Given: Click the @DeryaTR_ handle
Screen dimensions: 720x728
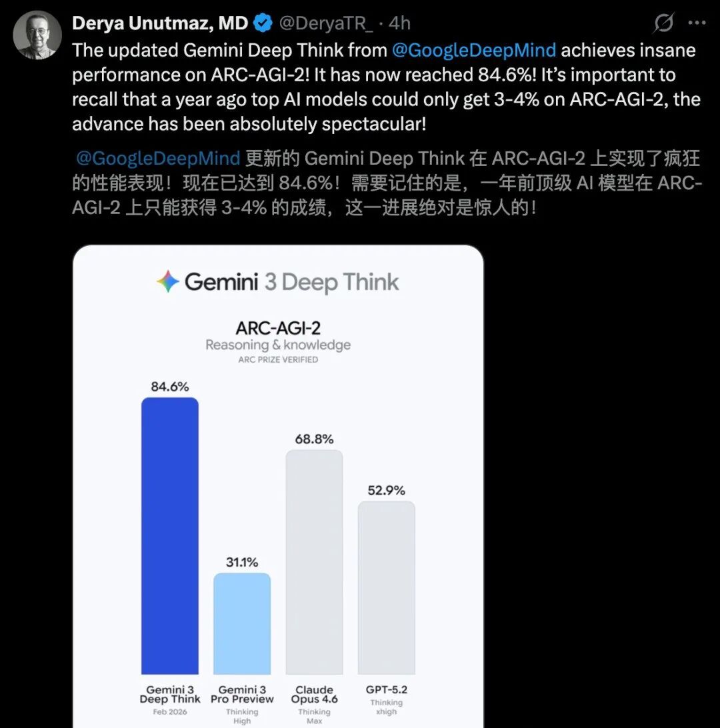Looking at the screenshot, I should (326, 23).
